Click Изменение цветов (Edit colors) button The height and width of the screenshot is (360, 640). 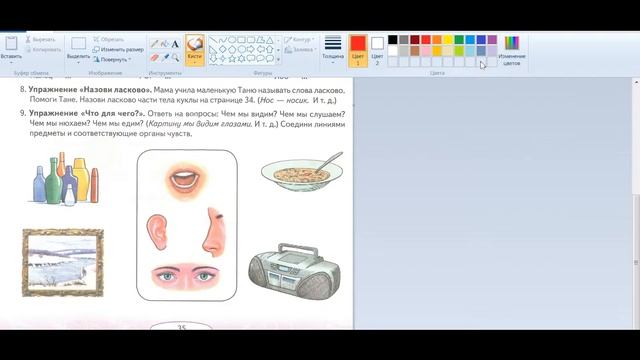[x=512, y=51]
